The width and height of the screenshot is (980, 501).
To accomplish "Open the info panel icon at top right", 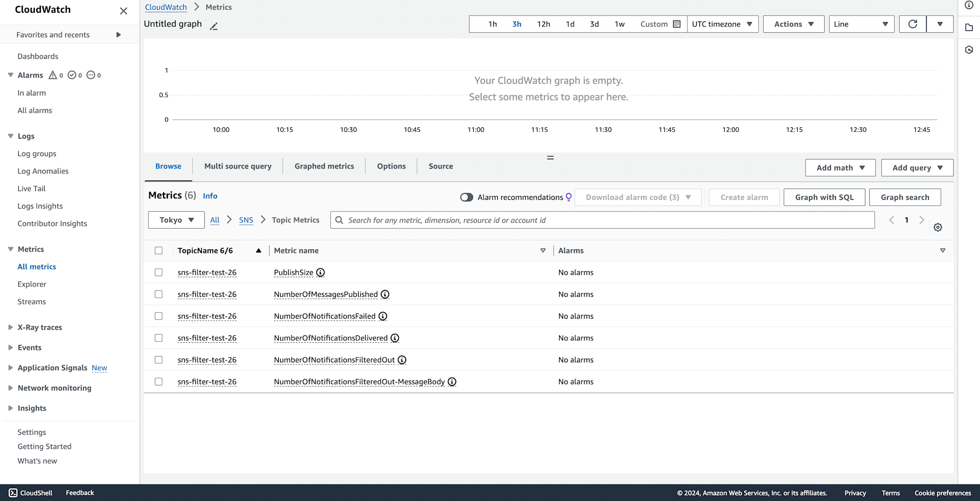I will [969, 5].
